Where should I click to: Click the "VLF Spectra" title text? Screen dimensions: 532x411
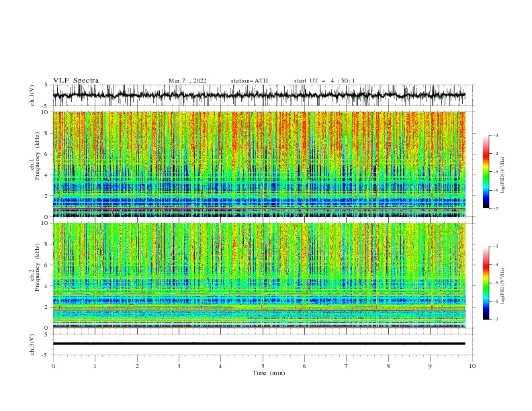click(76, 81)
